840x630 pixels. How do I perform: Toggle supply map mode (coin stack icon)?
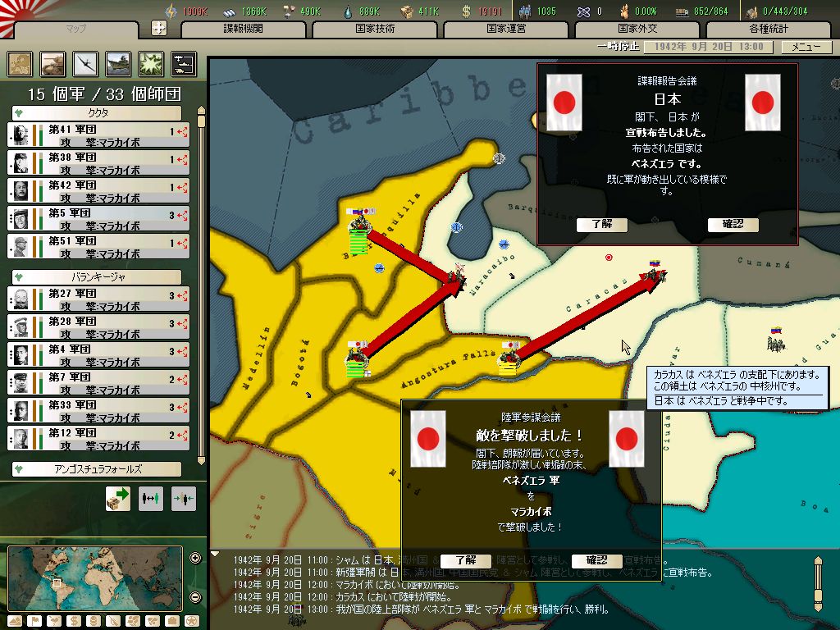click(x=94, y=622)
